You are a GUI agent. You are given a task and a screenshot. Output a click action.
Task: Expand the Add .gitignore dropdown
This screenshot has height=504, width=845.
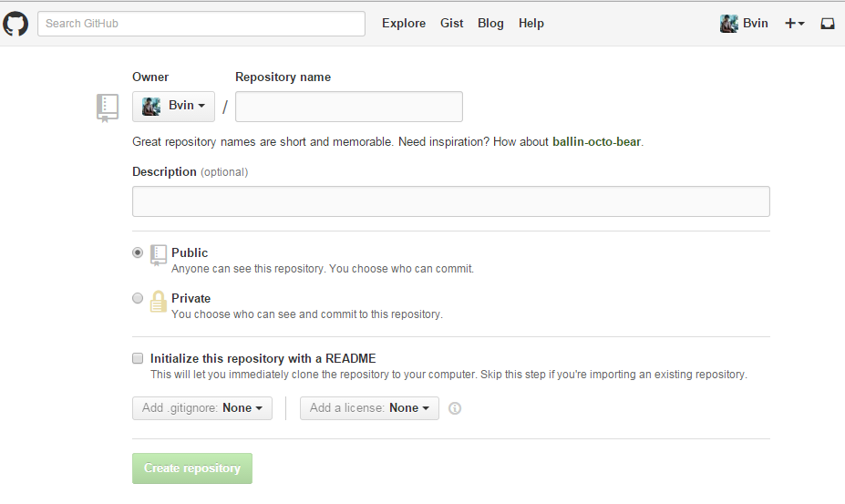click(x=202, y=408)
